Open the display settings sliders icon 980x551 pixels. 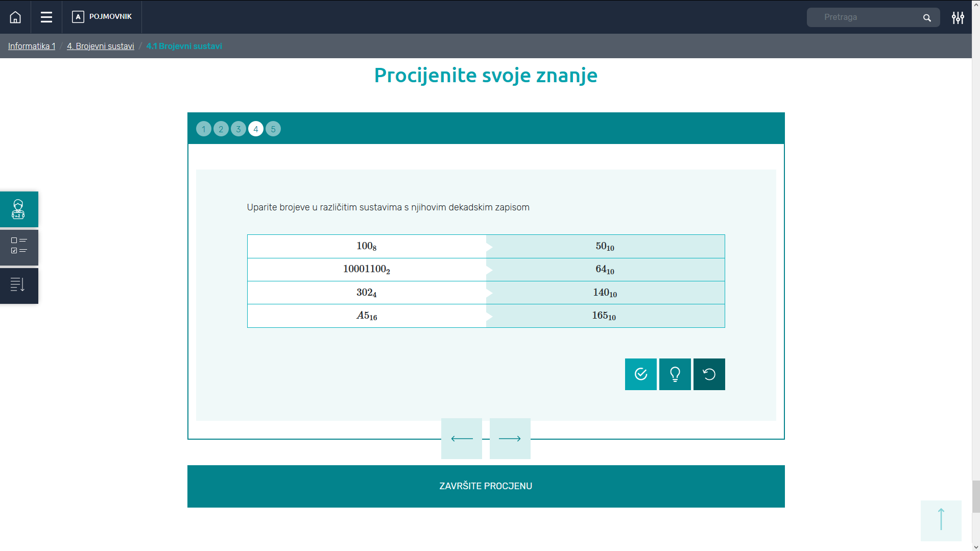(x=958, y=18)
